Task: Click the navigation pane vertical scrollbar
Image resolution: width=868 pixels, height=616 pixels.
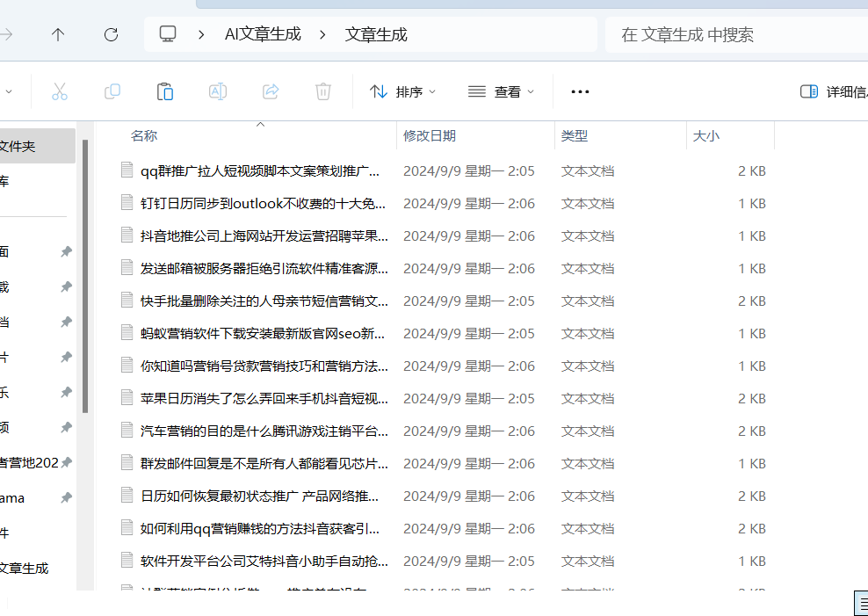Action: click(85, 277)
